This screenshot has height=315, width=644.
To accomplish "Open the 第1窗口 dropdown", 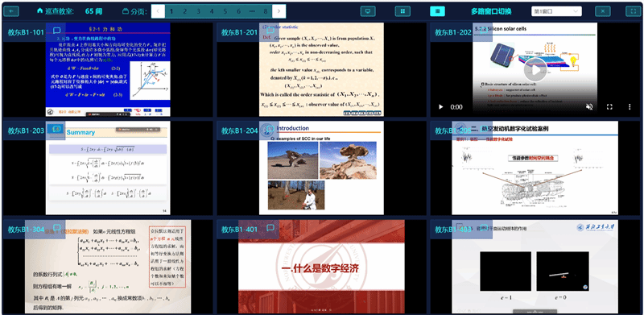I will [556, 11].
